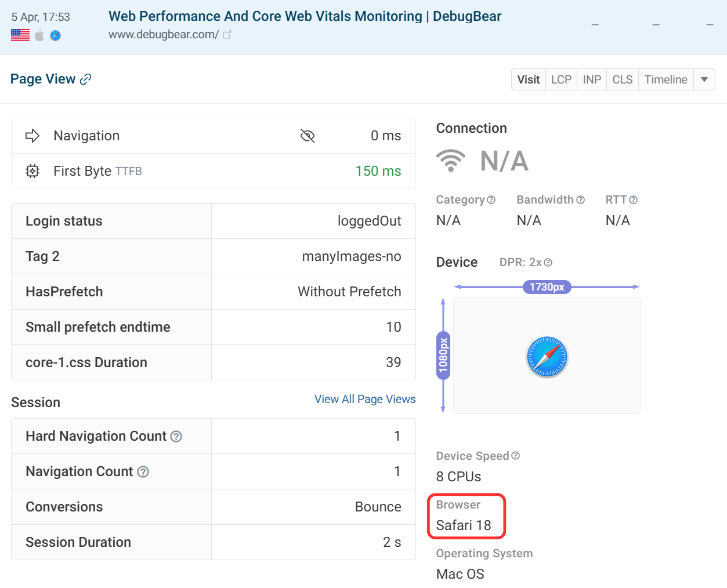The height and width of the screenshot is (588, 727).
Task: Toggle the hidden-eye icon on the Navigation row
Action: tap(308, 135)
